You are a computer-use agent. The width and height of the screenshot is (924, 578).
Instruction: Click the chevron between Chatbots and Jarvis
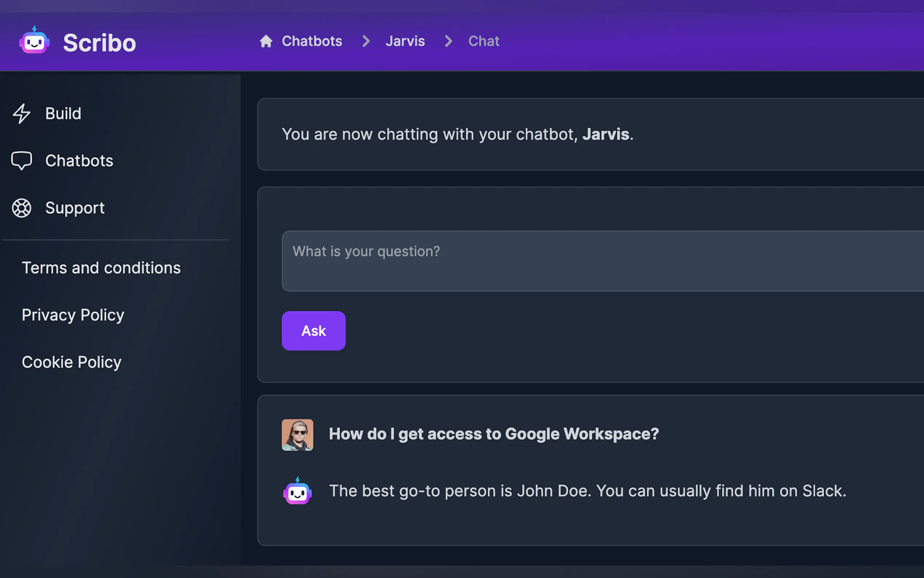(366, 41)
